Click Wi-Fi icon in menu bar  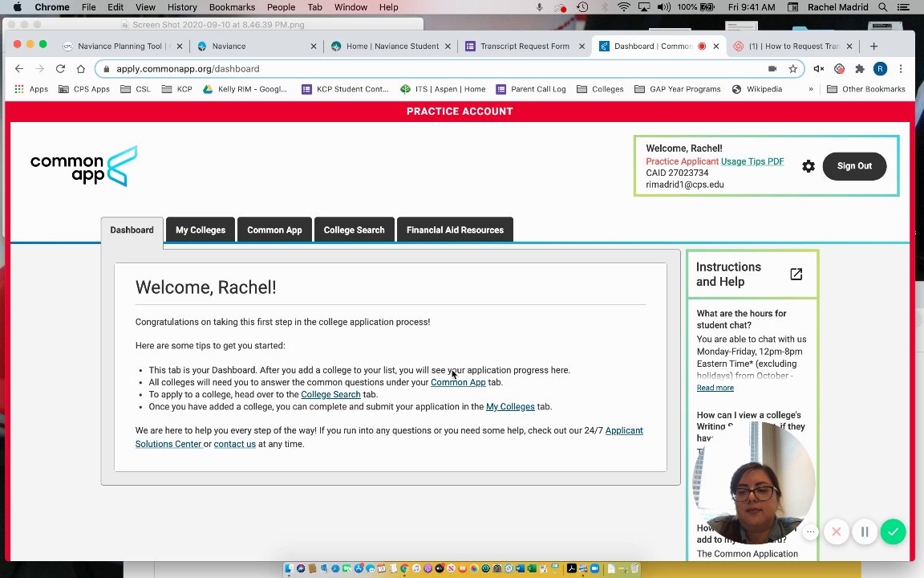pyautogui.click(x=623, y=7)
